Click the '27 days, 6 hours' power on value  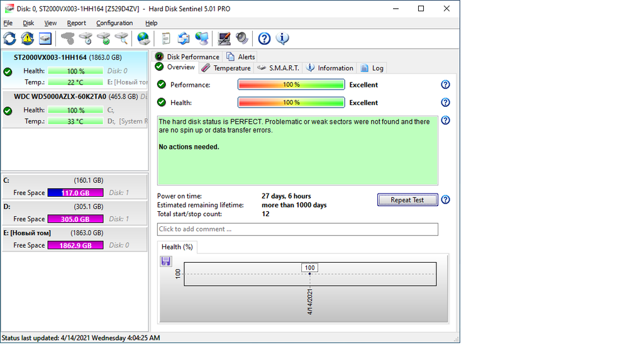pos(286,196)
